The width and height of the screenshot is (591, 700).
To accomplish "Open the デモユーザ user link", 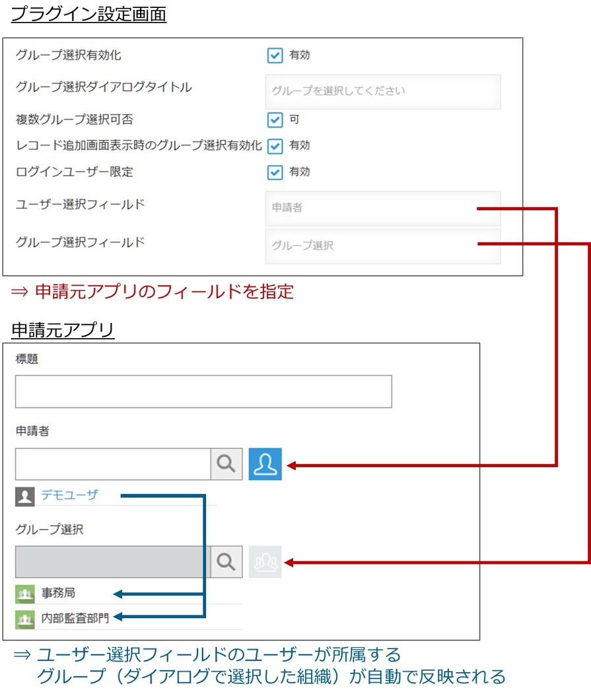I will point(69,495).
